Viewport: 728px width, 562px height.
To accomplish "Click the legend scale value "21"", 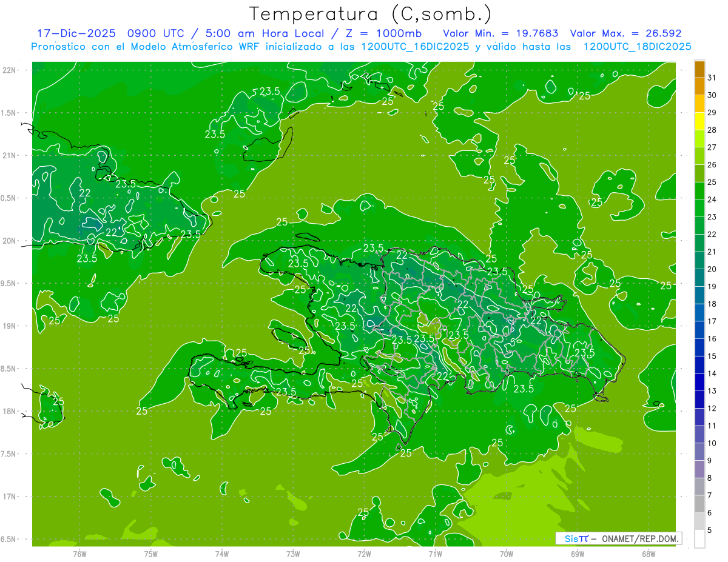I will pos(712,252).
